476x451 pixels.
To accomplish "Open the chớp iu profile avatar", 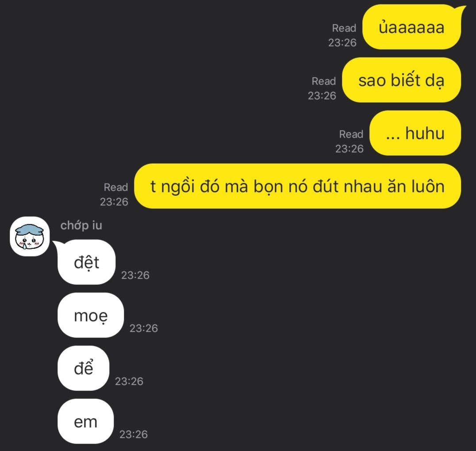I will [x=30, y=237].
